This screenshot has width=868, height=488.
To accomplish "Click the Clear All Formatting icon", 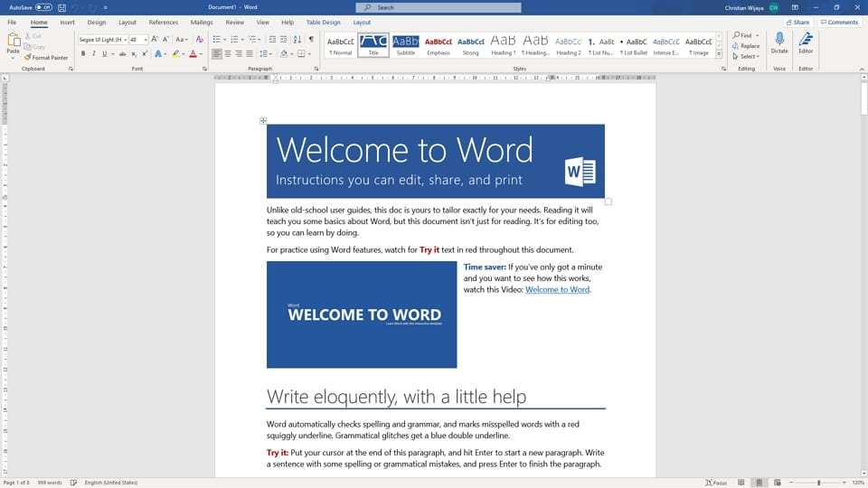I will (199, 40).
